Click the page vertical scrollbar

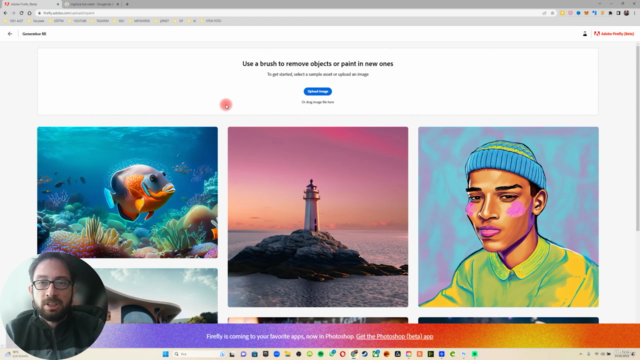[x=637, y=139]
